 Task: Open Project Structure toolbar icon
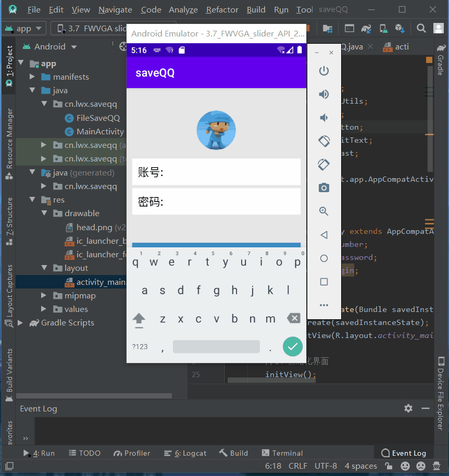[x=327, y=29]
